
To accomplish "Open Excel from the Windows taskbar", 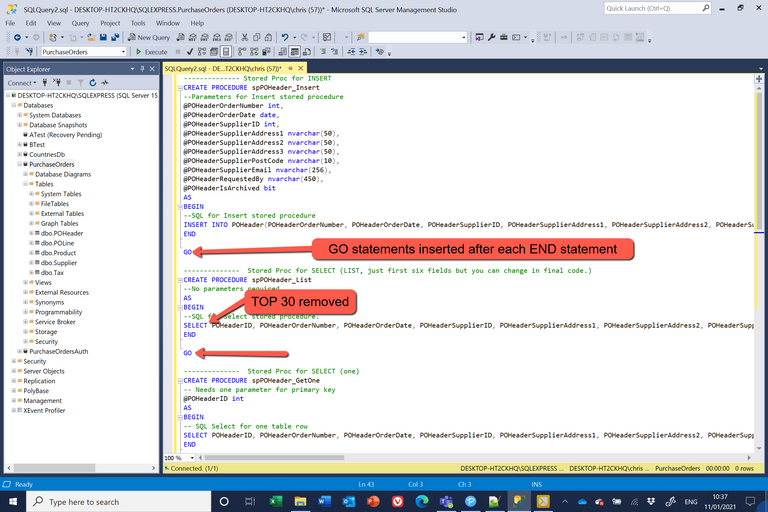I will (276, 500).
